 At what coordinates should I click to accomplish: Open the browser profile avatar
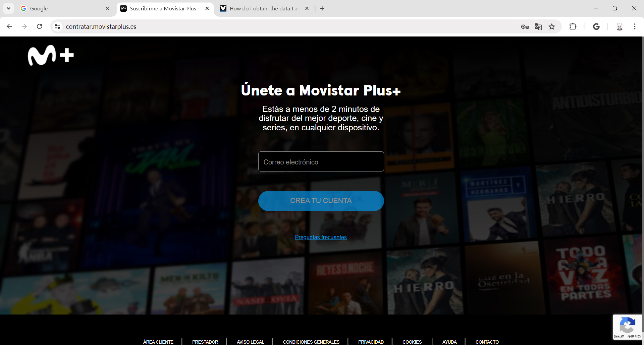(x=620, y=26)
